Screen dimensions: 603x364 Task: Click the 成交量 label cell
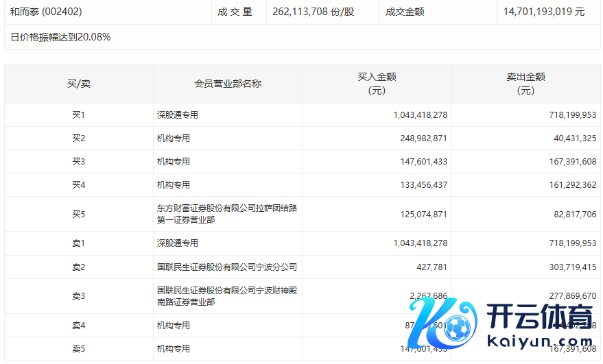(x=235, y=12)
